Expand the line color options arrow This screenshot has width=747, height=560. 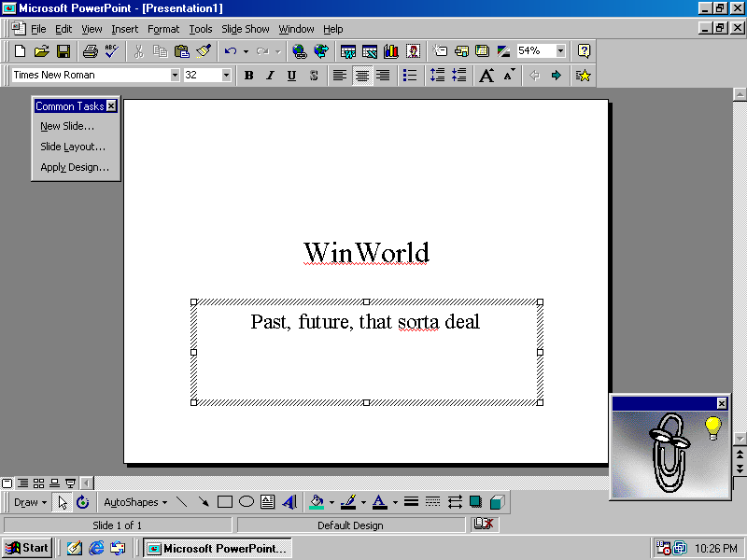(x=363, y=502)
